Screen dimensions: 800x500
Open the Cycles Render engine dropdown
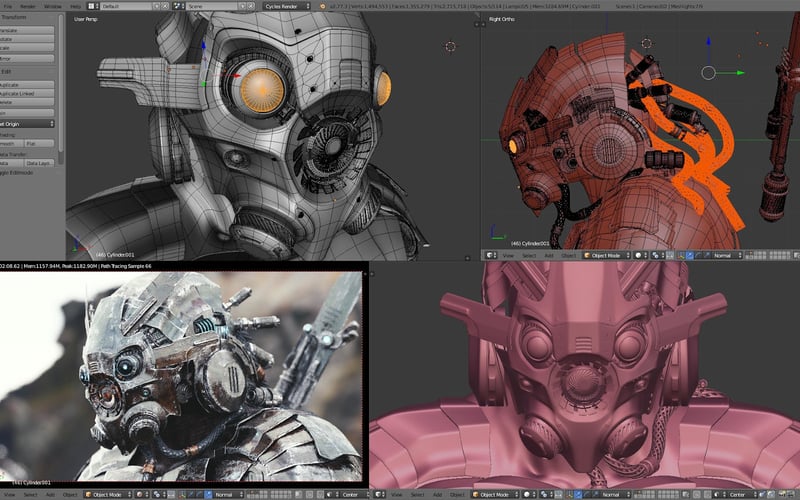[287, 6]
